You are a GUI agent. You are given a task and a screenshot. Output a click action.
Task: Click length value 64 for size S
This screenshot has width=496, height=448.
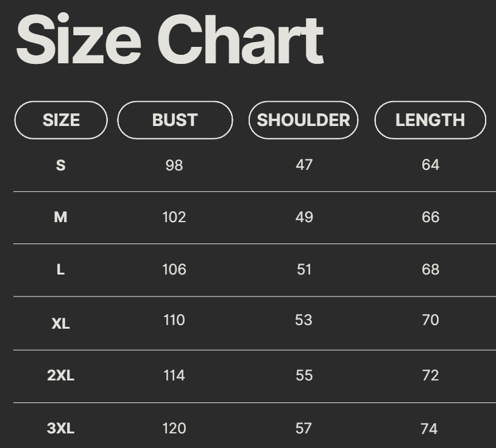(430, 165)
